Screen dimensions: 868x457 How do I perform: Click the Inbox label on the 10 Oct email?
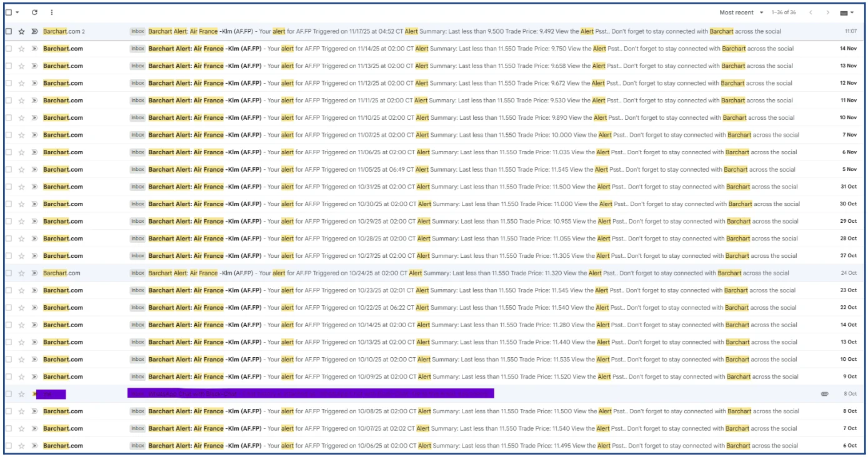click(137, 359)
